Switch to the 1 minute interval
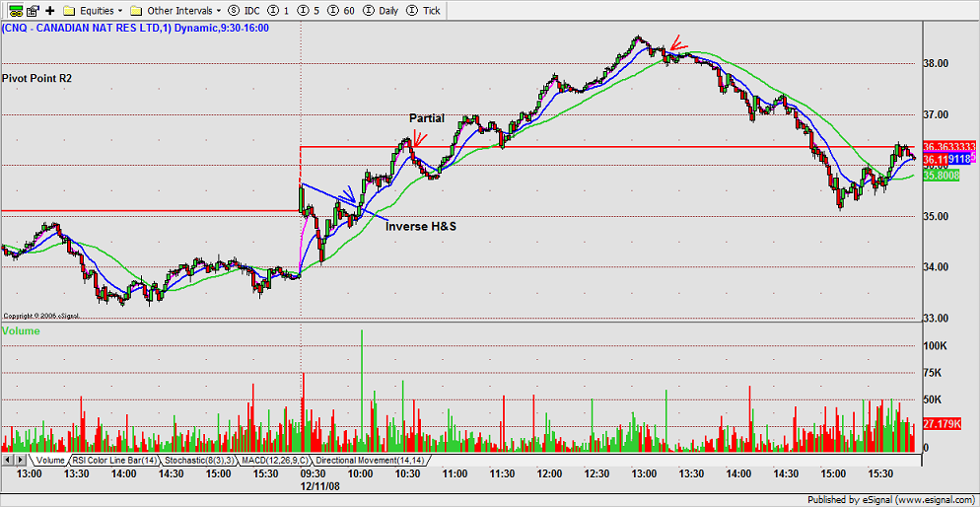 (x=278, y=11)
